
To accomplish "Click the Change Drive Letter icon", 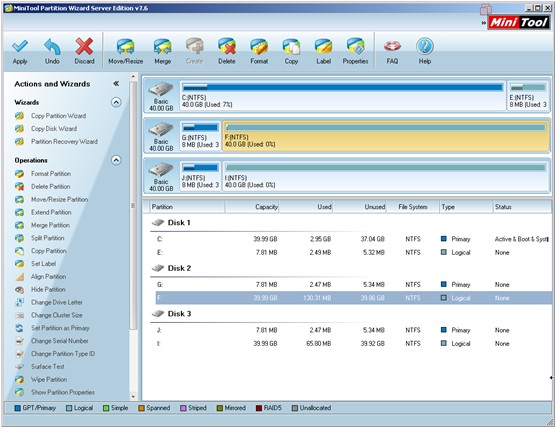I will [20, 302].
